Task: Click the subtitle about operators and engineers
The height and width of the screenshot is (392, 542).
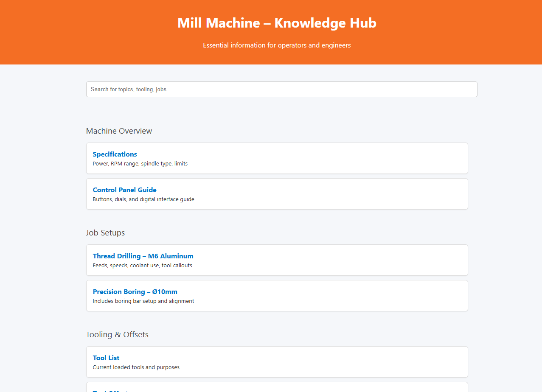Action: pos(277,45)
